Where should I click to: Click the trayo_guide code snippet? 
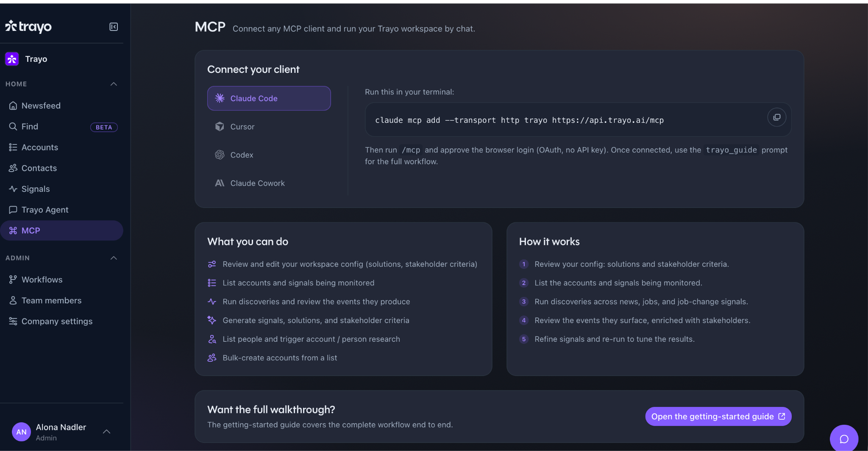point(731,150)
